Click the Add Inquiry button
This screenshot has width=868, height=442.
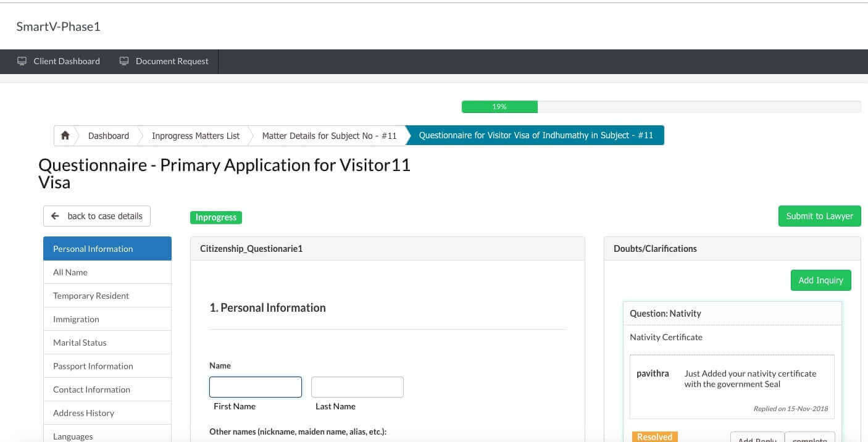[x=820, y=280]
